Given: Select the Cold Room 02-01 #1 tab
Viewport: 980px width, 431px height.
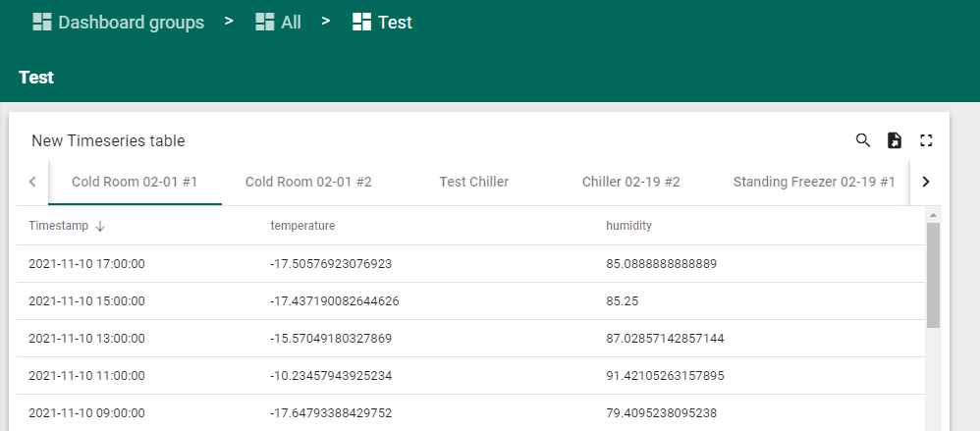Looking at the screenshot, I should (135, 182).
